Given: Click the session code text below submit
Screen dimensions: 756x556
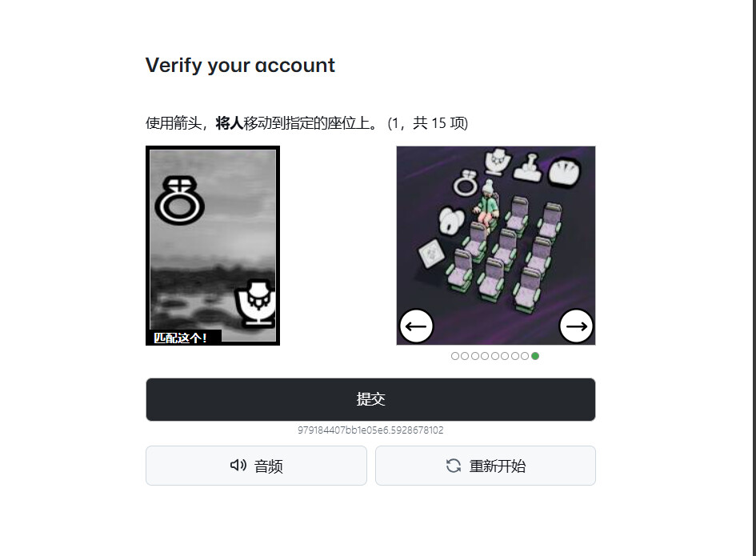Looking at the screenshot, I should [370, 430].
